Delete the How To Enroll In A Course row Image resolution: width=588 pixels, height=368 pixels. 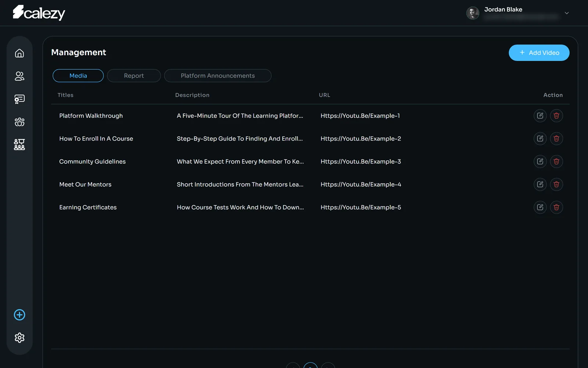[x=556, y=138]
